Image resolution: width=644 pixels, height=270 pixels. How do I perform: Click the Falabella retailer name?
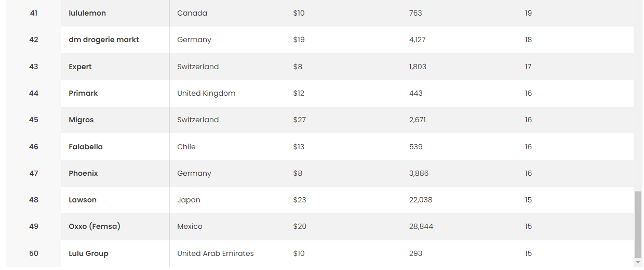pyautogui.click(x=86, y=147)
